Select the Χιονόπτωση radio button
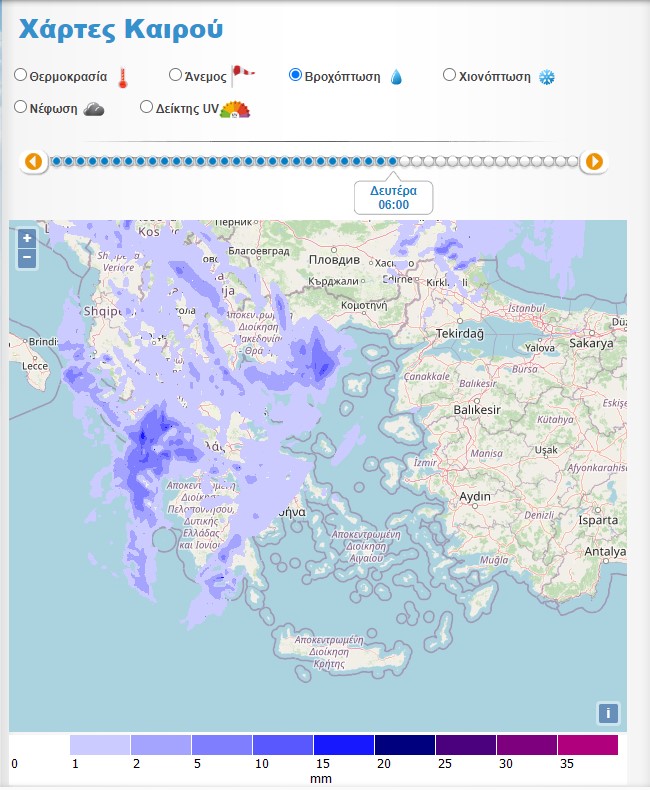 (x=449, y=75)
